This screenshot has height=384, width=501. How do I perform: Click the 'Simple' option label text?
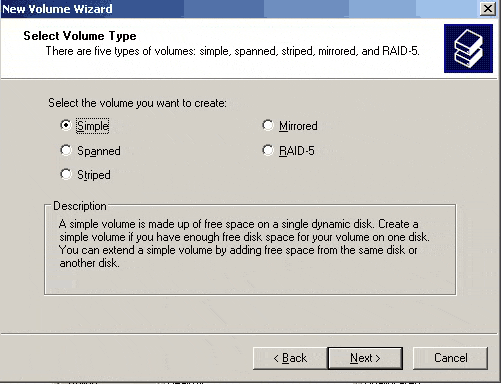point(93,126)
